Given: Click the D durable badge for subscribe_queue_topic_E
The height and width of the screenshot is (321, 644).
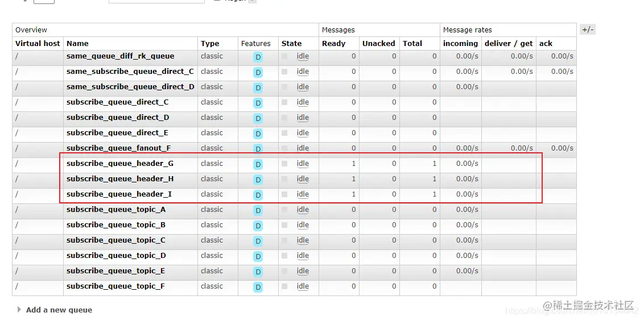Looking at the screenshot, I should tap(258, 272).
